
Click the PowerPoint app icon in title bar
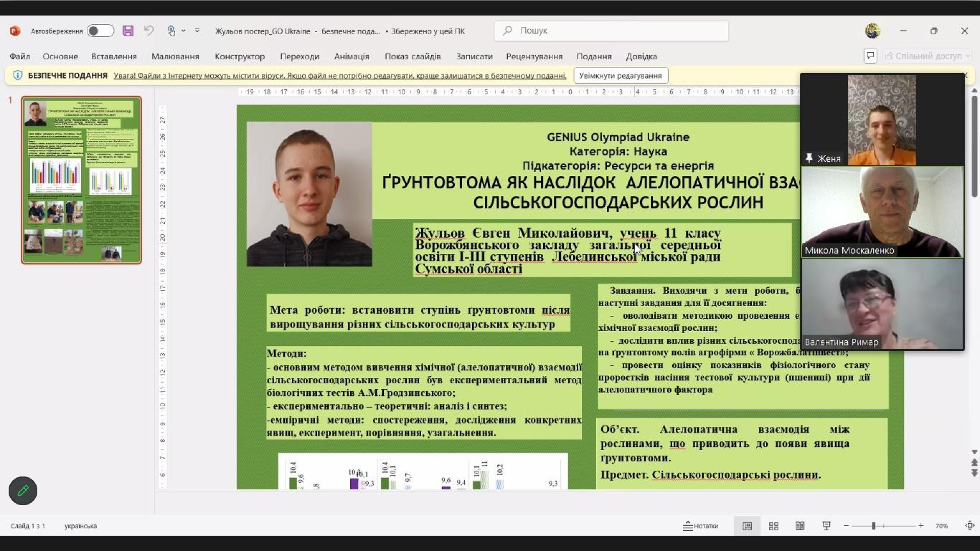15,31
